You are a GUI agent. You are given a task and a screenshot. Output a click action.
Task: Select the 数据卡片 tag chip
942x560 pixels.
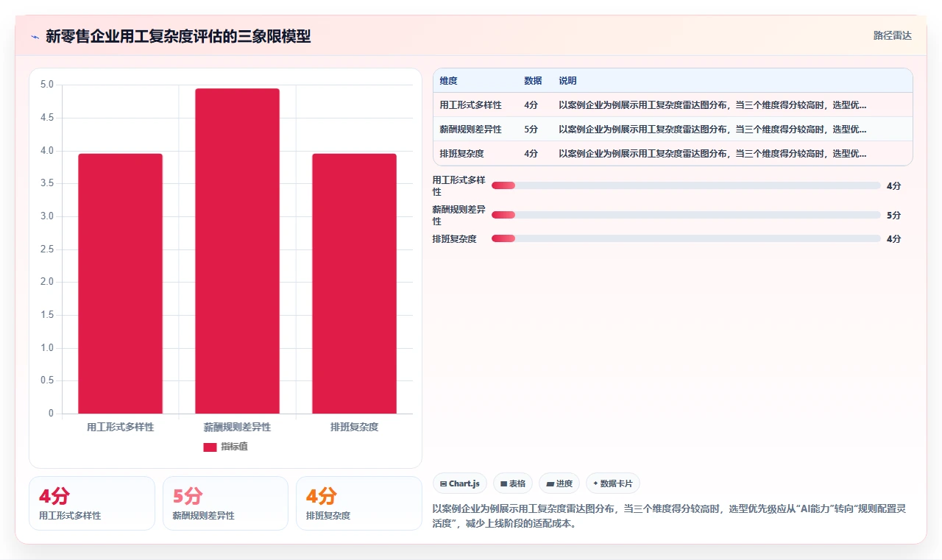[613, 483]
